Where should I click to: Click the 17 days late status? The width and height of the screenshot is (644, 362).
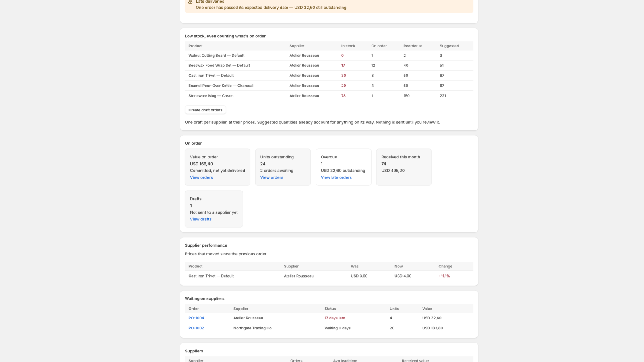pos(334,318)
